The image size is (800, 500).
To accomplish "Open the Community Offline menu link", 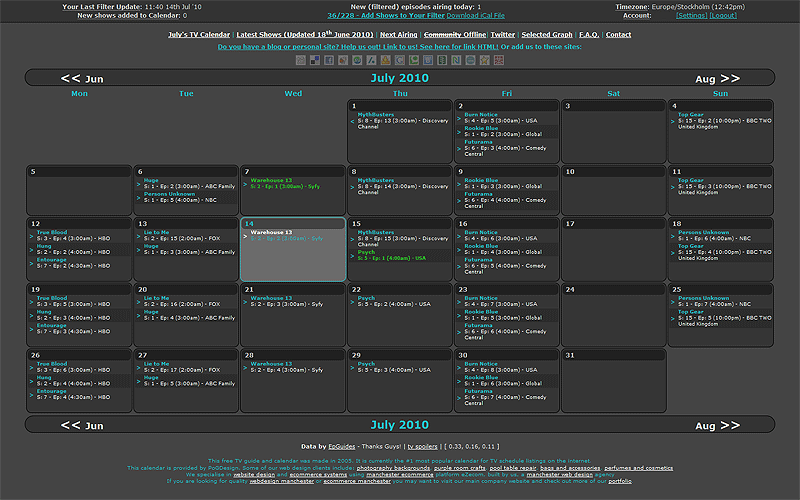I will click(x=455, y=35).
